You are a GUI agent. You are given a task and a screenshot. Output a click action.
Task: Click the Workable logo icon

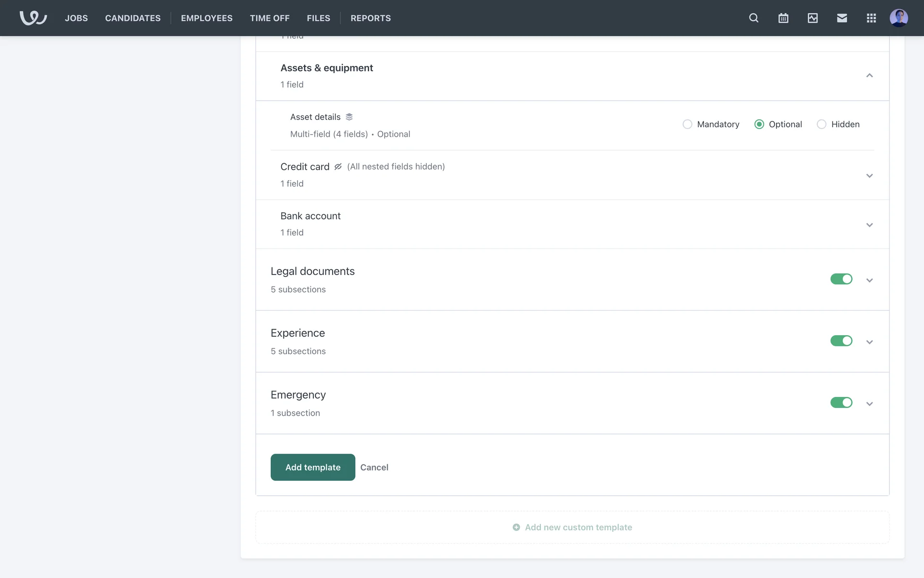[x=33, y=18]
